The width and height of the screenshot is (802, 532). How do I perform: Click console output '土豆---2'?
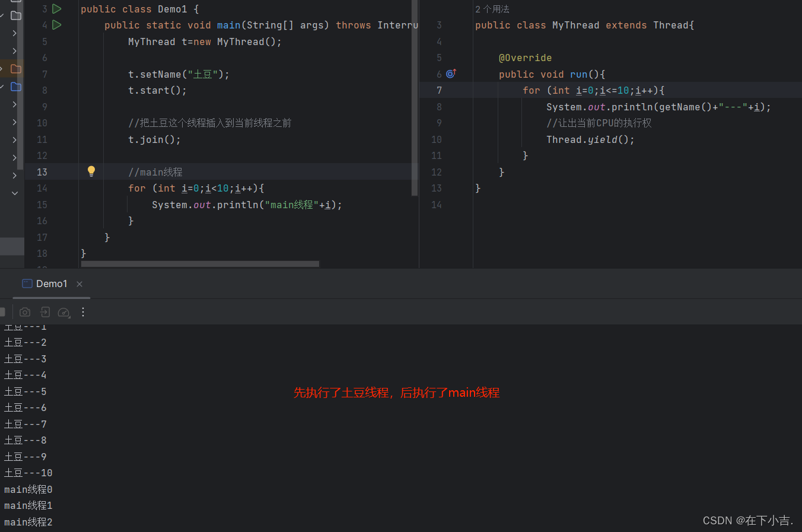tap(26, 342)
